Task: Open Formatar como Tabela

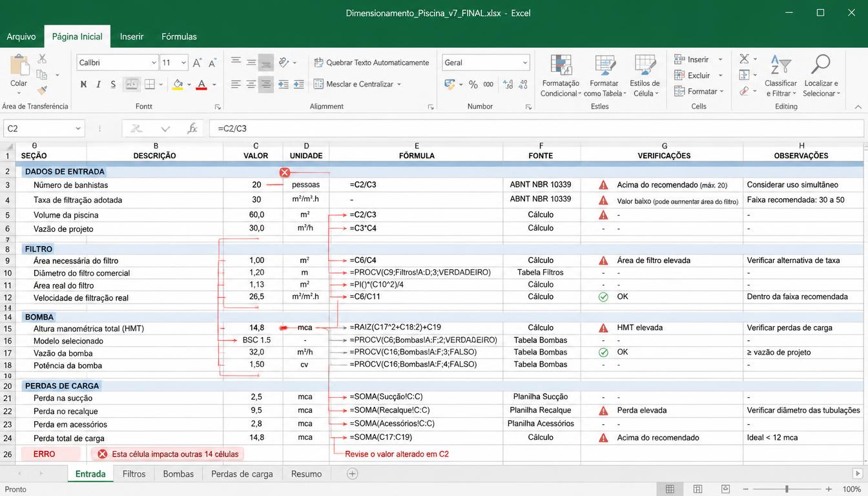Action: click(604, 76)
